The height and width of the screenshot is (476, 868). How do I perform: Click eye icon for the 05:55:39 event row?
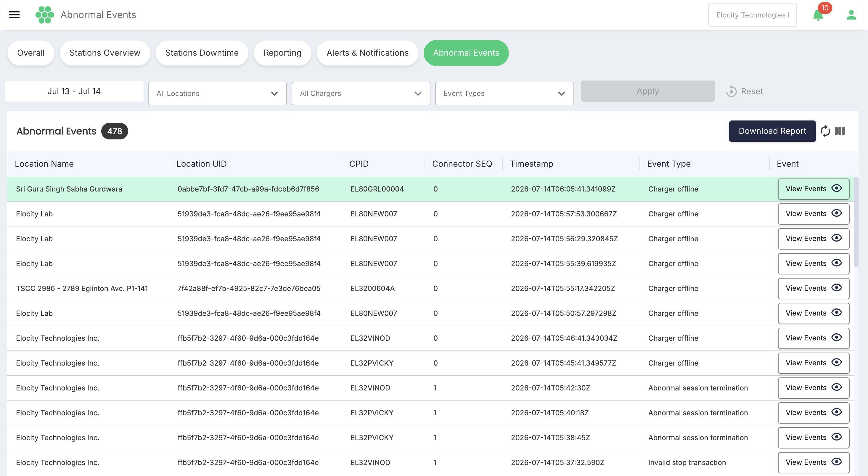[836, 263]
